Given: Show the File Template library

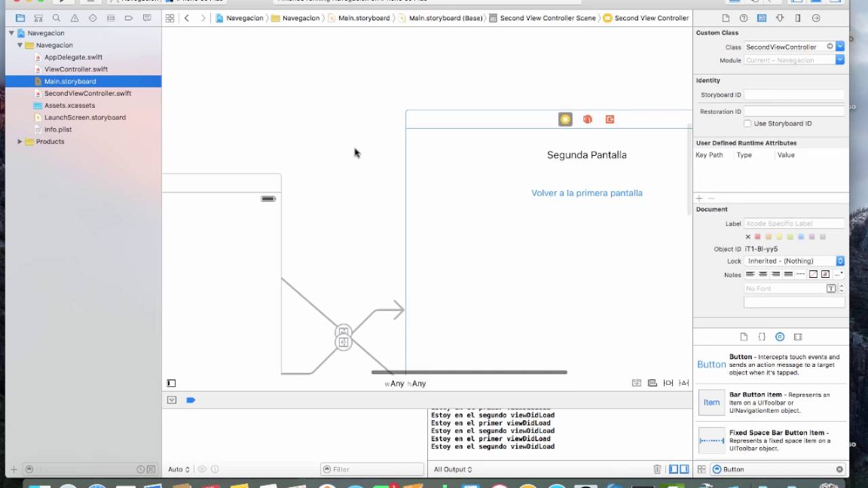Looking at the screenshot, I should [744, 337].
